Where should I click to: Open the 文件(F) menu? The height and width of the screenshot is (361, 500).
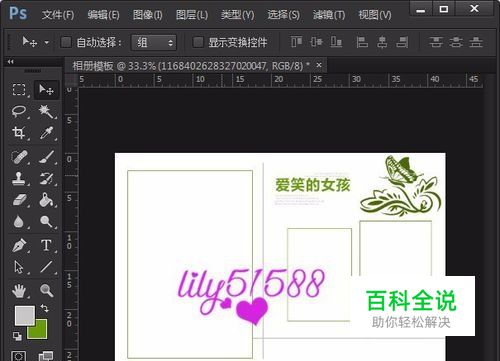(58, 15)
